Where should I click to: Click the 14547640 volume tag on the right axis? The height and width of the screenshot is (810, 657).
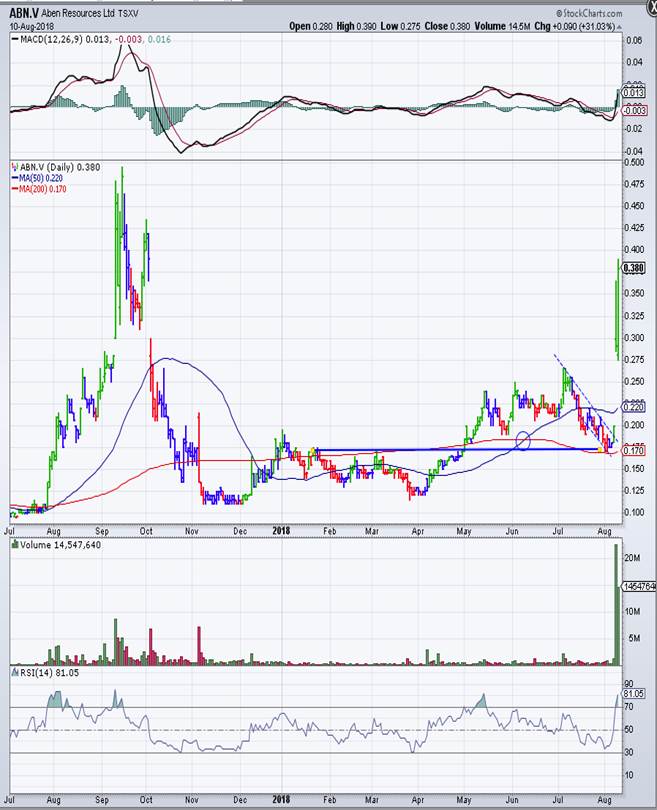coord(639,586)
